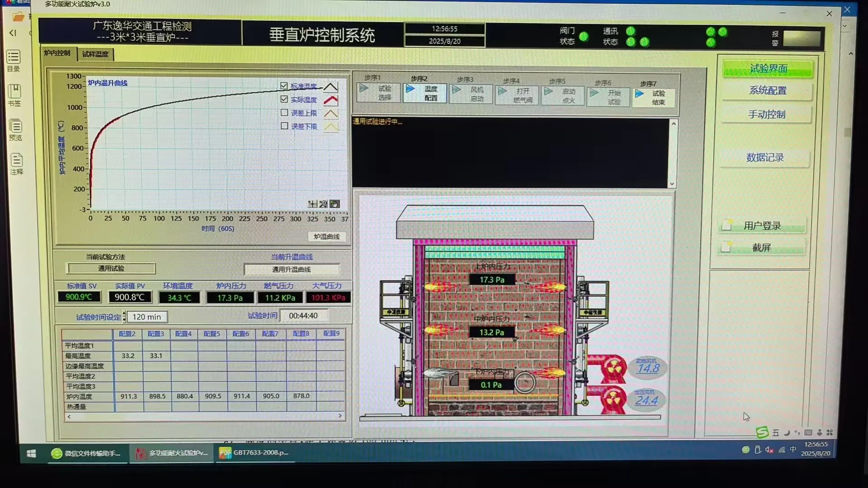Activate the zoom magnifier tool on the chart
Viewport: 868px width, 488px height.
point(323,204)
